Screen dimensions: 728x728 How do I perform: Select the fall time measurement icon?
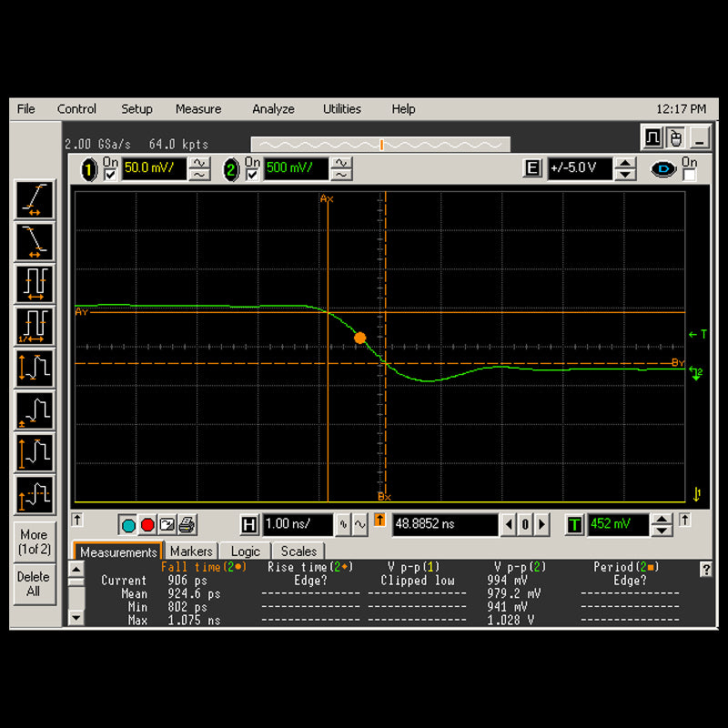pos(35,242)
